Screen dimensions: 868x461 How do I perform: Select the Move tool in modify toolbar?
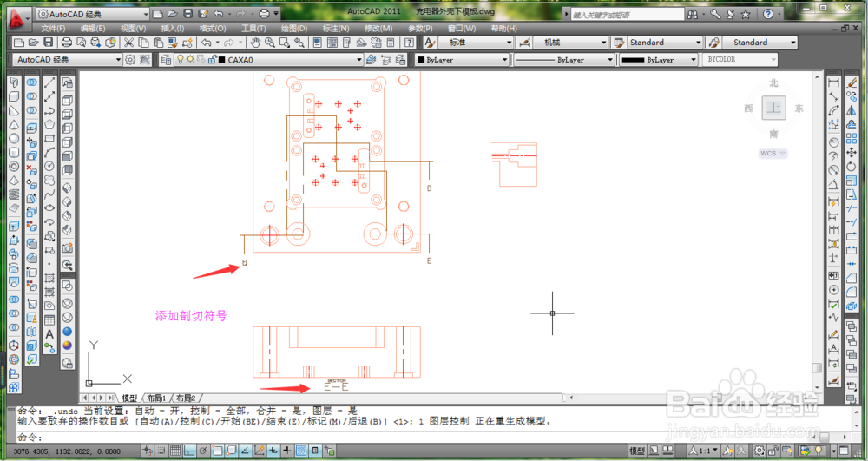[x=852, y=152]
